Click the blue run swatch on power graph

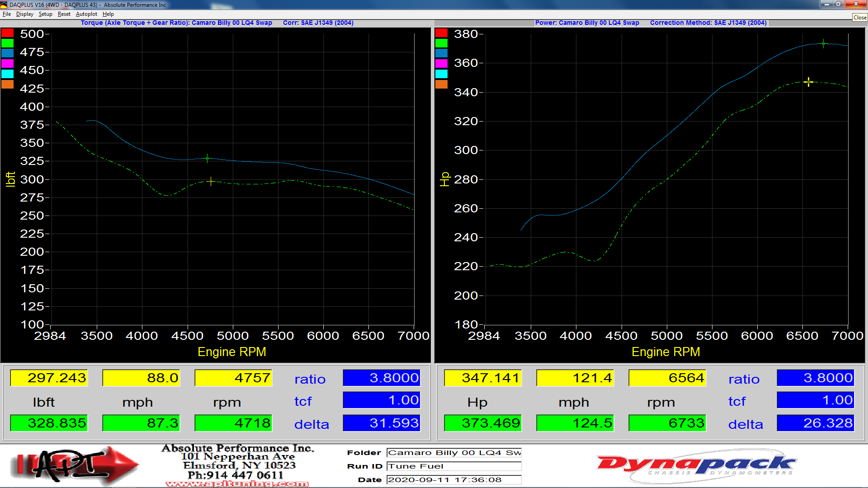coord(441,53)
